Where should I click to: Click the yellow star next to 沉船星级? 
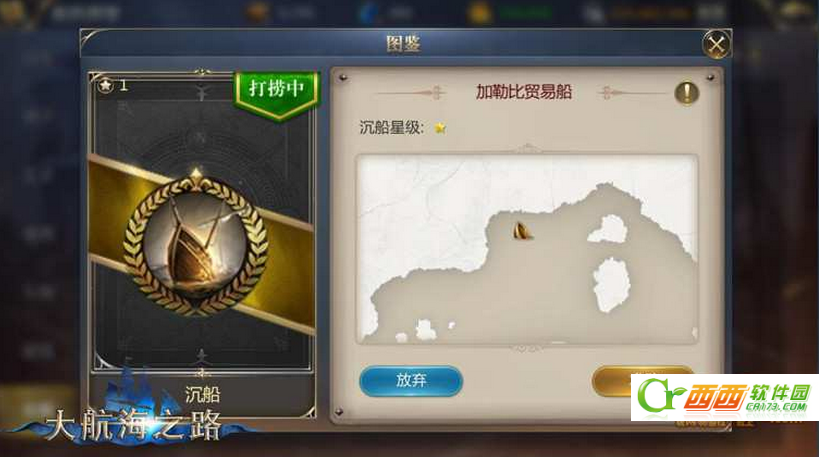point(440,127)
